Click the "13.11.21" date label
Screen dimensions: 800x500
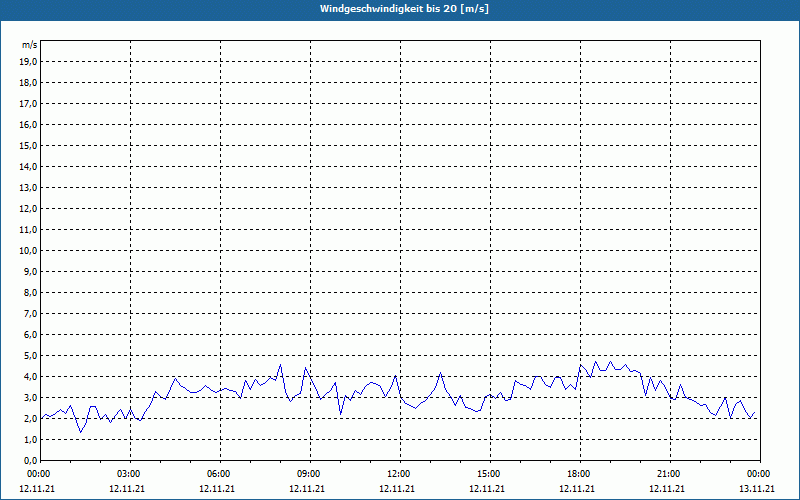[757, 489]
